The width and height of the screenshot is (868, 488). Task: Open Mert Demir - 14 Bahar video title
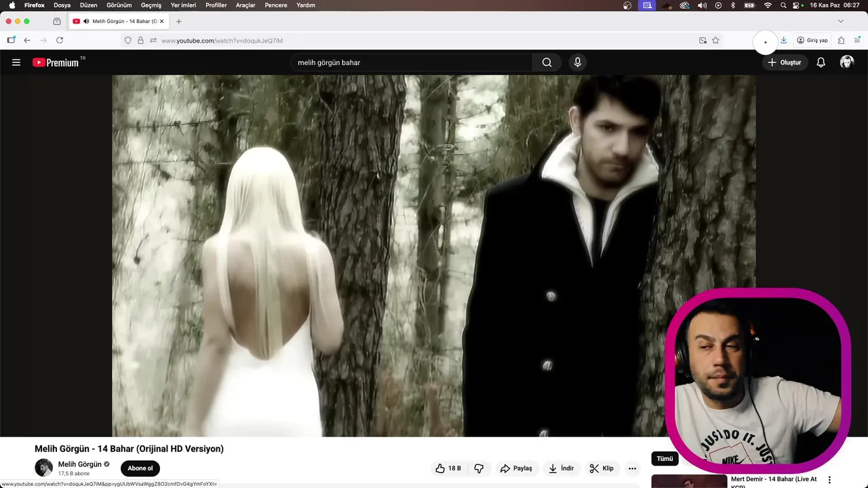click(774, 482)
